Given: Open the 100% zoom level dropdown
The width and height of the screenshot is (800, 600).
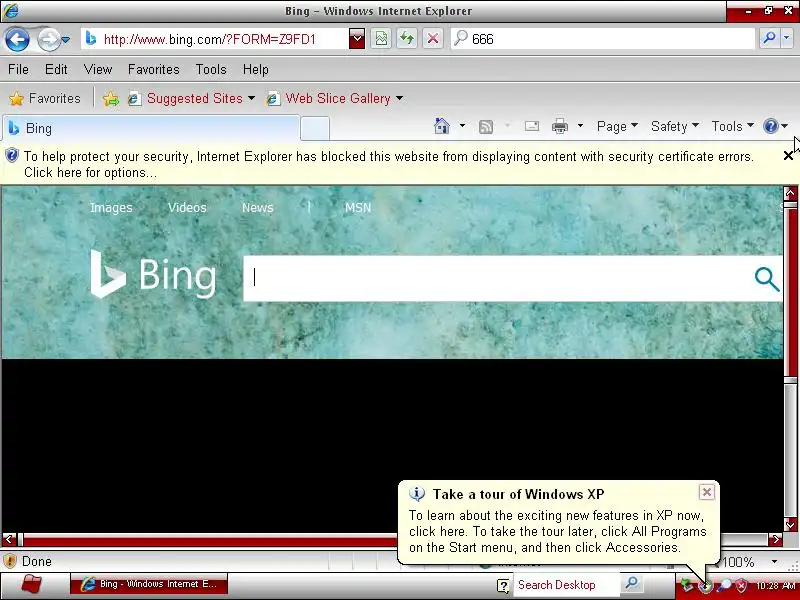Looking at the screenshot, I should [774, 562].
